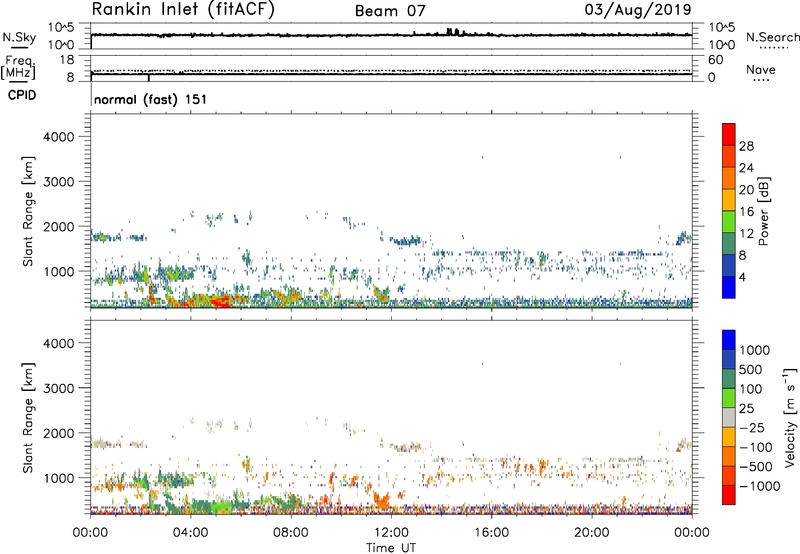Click the 'Freq. [MHz]' axis label
The image size is (800, 554).
point(18,68)
